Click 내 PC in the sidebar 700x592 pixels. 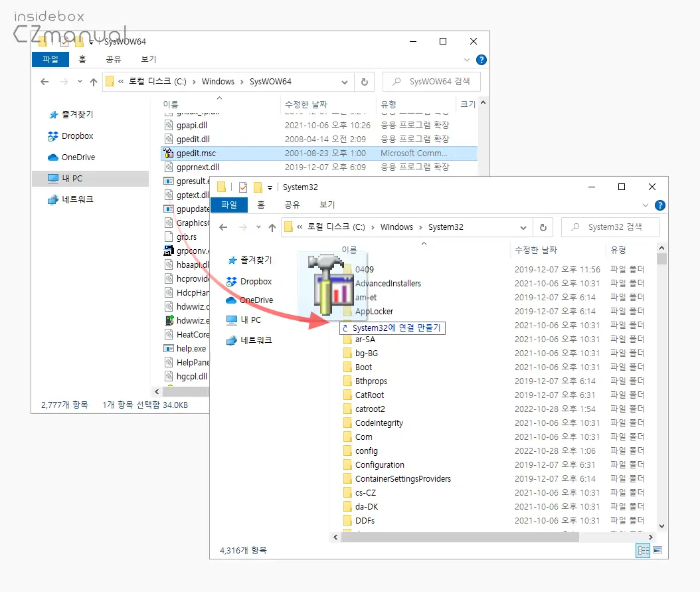(251, 320)
